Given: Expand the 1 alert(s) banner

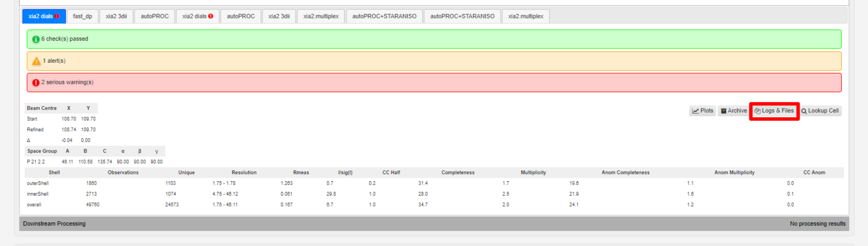Looking at the screenshot, I should pos(434,61).
